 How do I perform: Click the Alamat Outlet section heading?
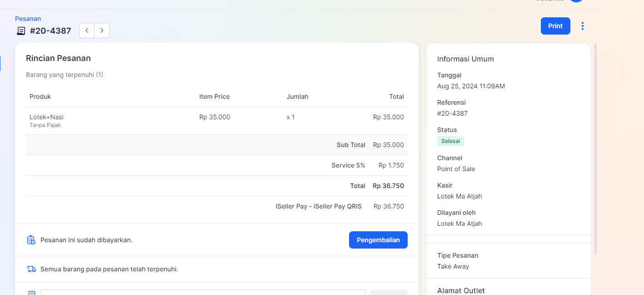tap(461, 290)
